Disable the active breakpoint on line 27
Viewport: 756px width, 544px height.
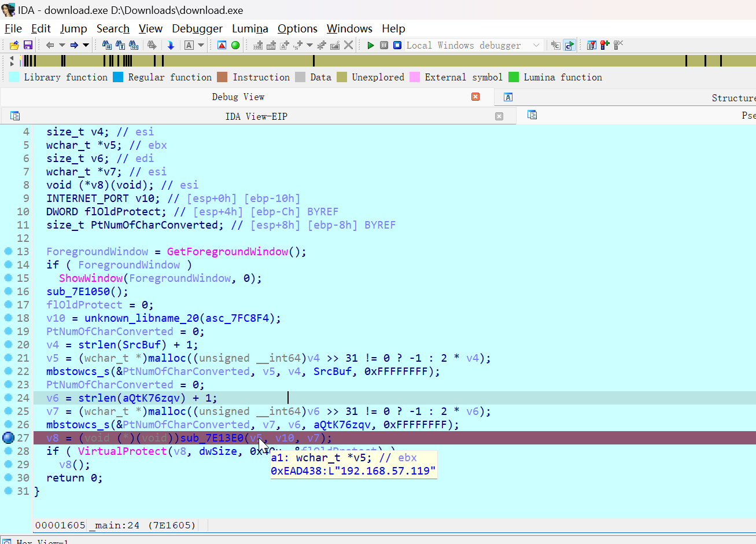(8, 438)
